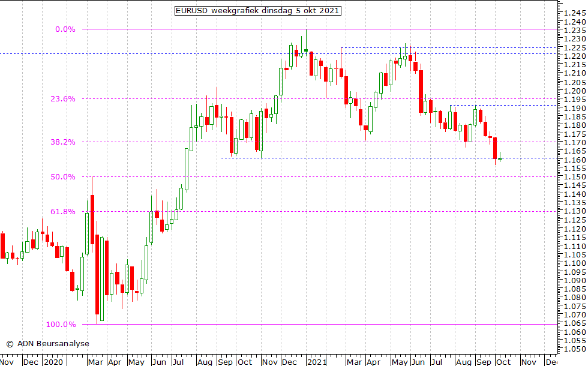Click the 100.0% Fibonacci label
The image size is (588, 366).
click(61, 325)
